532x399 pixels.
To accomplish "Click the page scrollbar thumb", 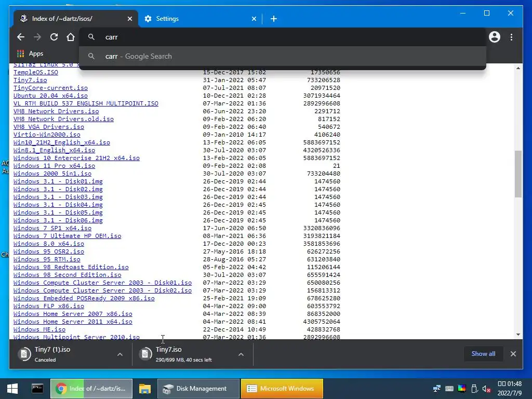I will click(518, 174).
